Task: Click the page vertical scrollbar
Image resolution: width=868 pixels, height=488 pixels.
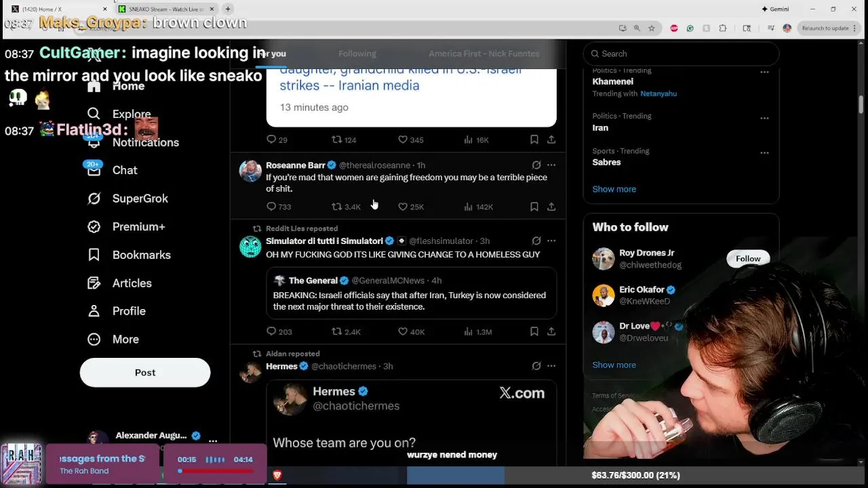Action: (861, 104)
